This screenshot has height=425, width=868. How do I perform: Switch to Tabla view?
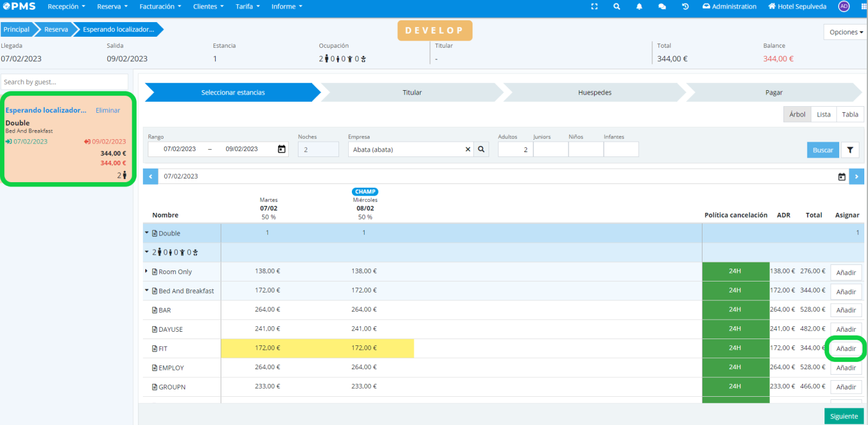pyautogui.click(x=850, y=115)
